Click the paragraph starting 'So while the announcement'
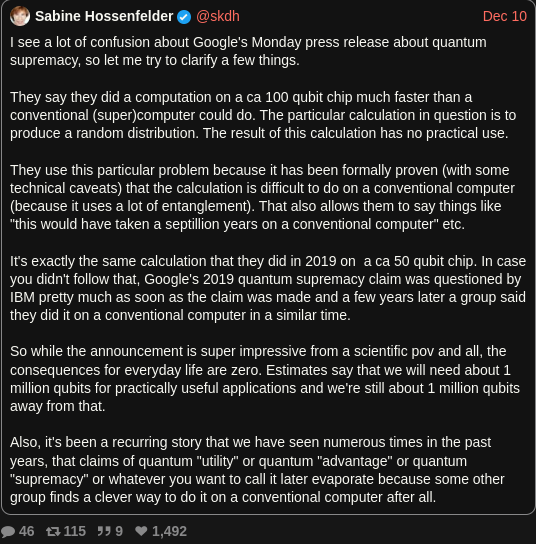The image size is (536, 544). coord(265,379)
